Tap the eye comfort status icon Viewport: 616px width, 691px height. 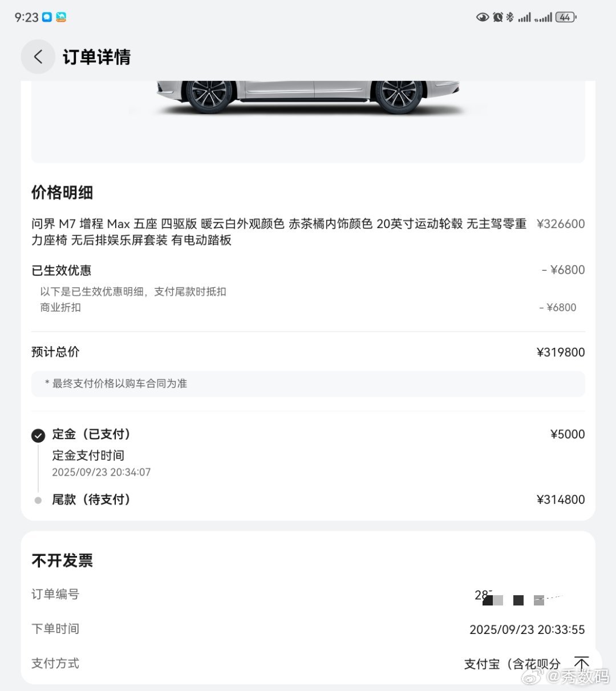483,18
